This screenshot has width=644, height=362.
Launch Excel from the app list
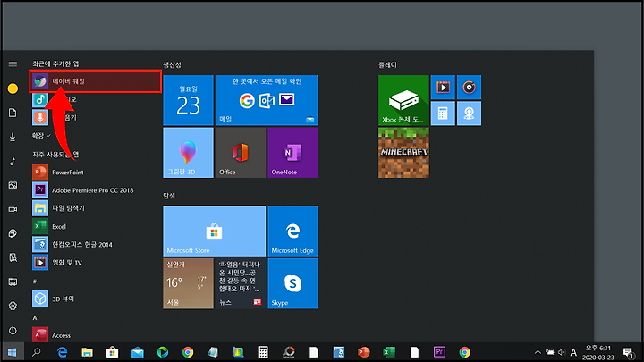point(96,226)
